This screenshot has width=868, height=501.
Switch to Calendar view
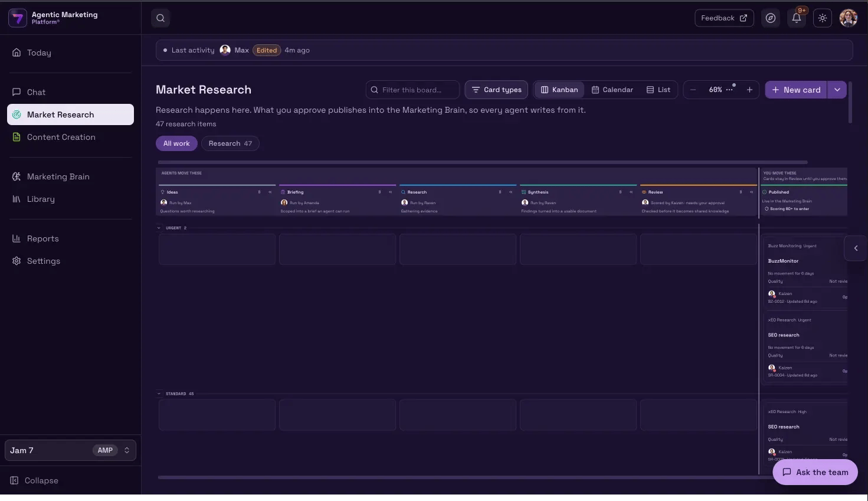612,90
